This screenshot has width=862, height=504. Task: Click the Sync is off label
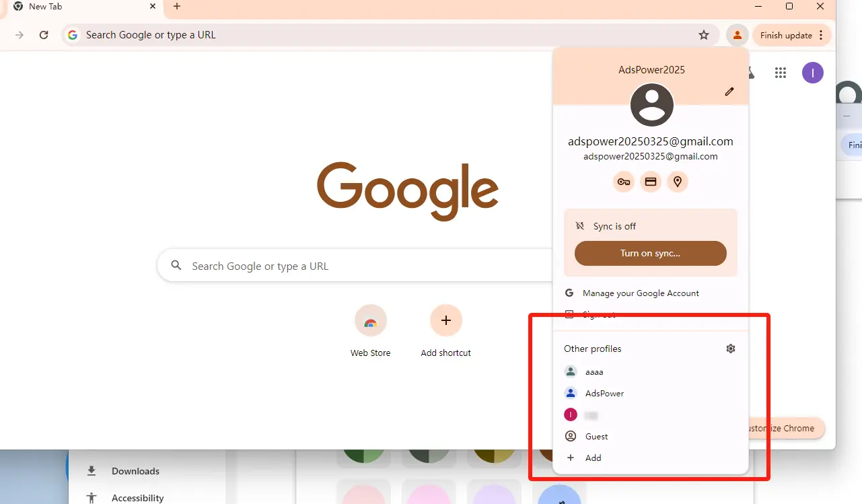click(614, 226)
